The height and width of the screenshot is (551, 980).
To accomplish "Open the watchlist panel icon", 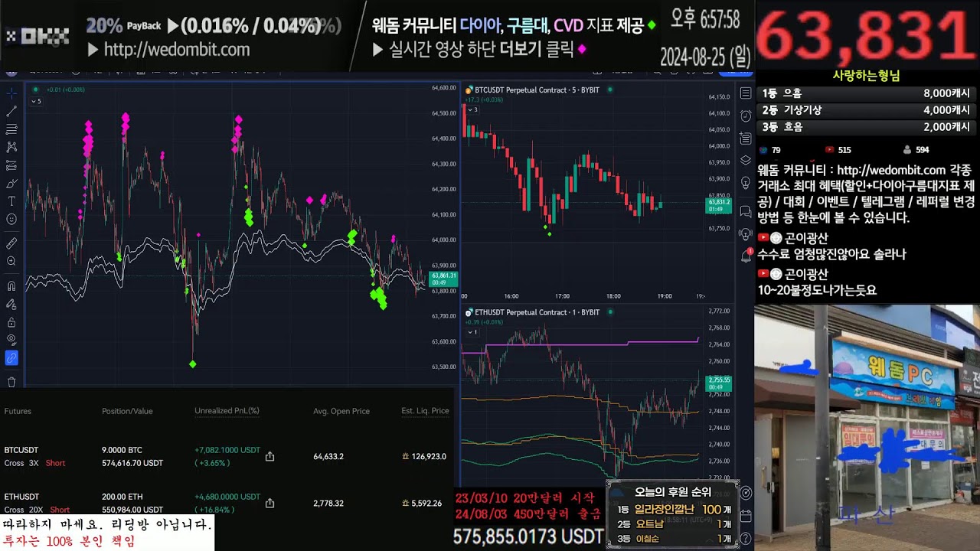I will pyautogui.click(x=745, y=93).
